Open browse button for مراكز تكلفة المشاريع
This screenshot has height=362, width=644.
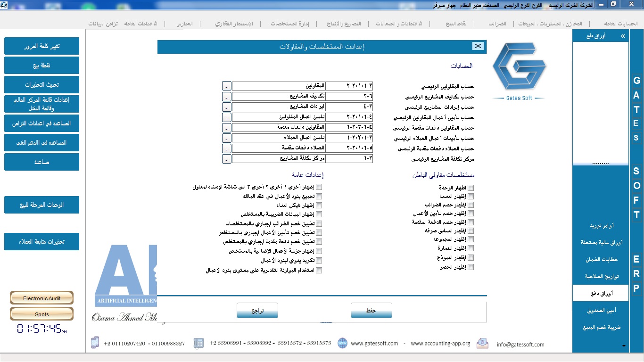[x=227, y=159]
